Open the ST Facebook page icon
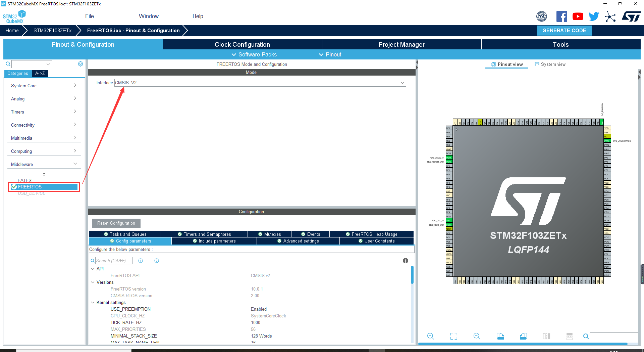This screenshot has height=352, width=644. click(x=562, y=16)
